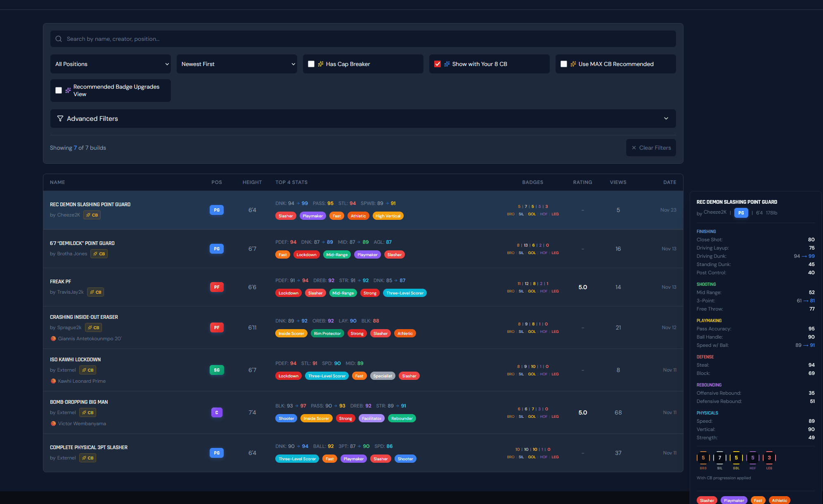Sort by the VIEWS column header
This screenshot has height=504, width=823.
[x=618, y=182]
